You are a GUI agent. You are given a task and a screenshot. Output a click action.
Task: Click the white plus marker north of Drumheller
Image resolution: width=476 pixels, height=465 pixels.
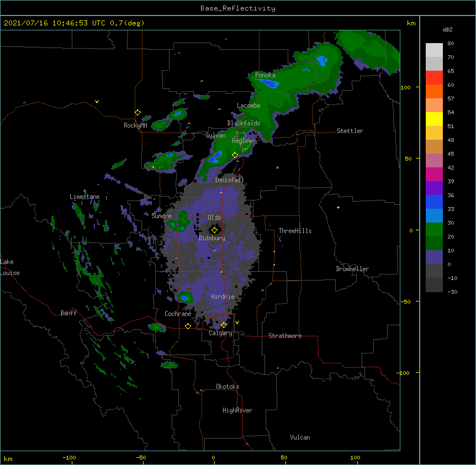[338, 207]
